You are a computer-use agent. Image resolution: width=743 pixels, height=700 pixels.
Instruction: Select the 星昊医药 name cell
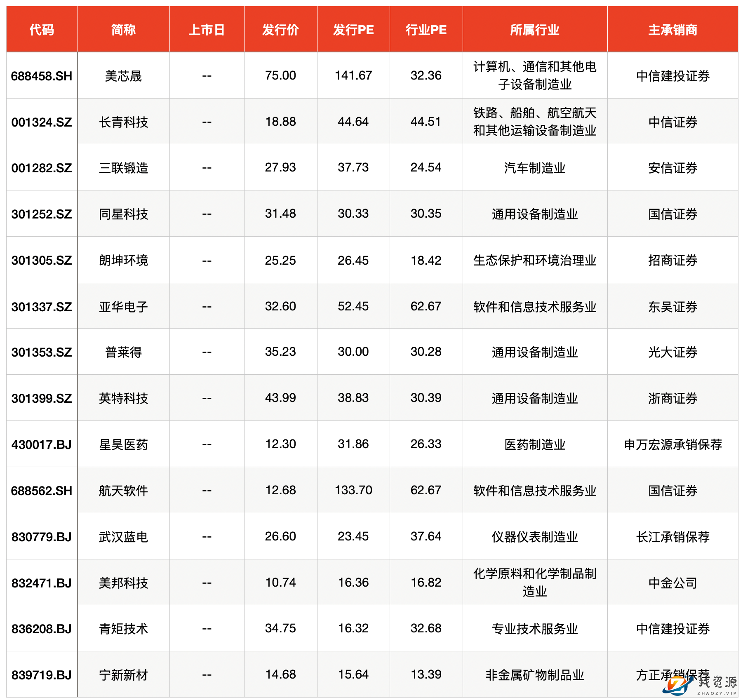(123, 444)
